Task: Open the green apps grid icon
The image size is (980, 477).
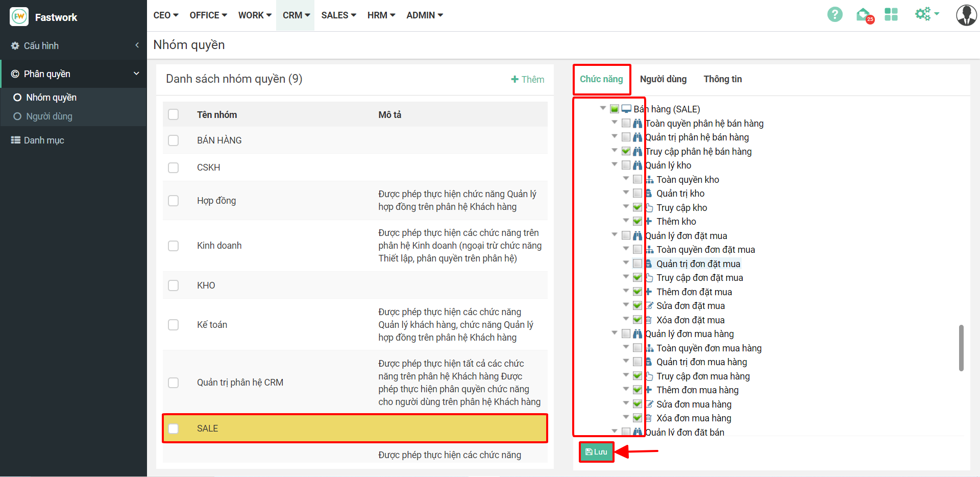Action: click(x=891, y=14)
